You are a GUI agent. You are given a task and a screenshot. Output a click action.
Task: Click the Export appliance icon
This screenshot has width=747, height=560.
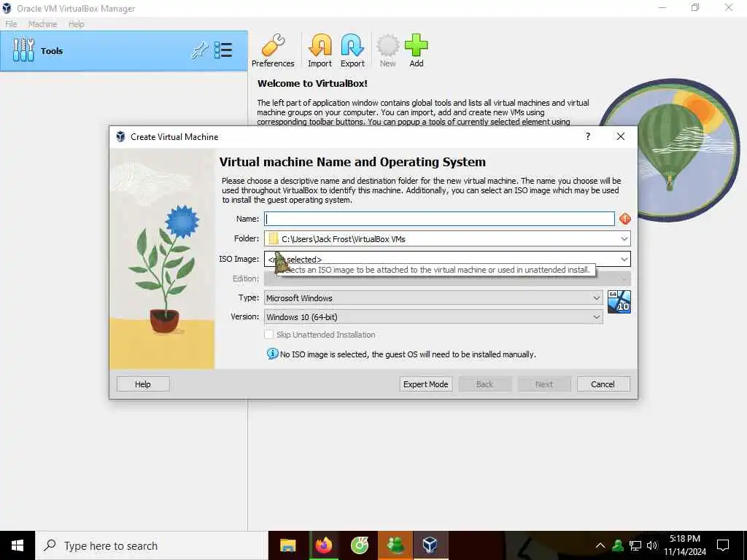coord(352,50)
